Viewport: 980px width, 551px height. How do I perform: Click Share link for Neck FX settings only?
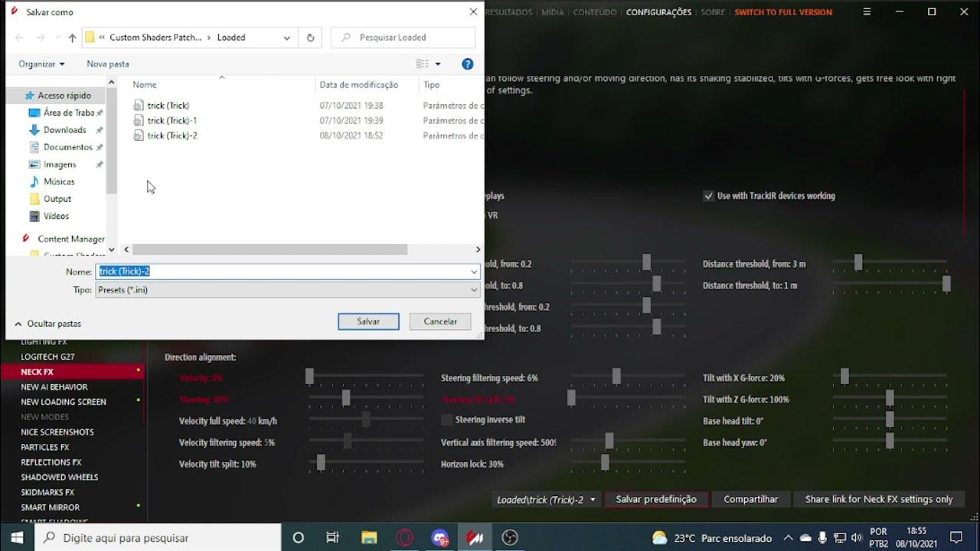coord(879,500)
